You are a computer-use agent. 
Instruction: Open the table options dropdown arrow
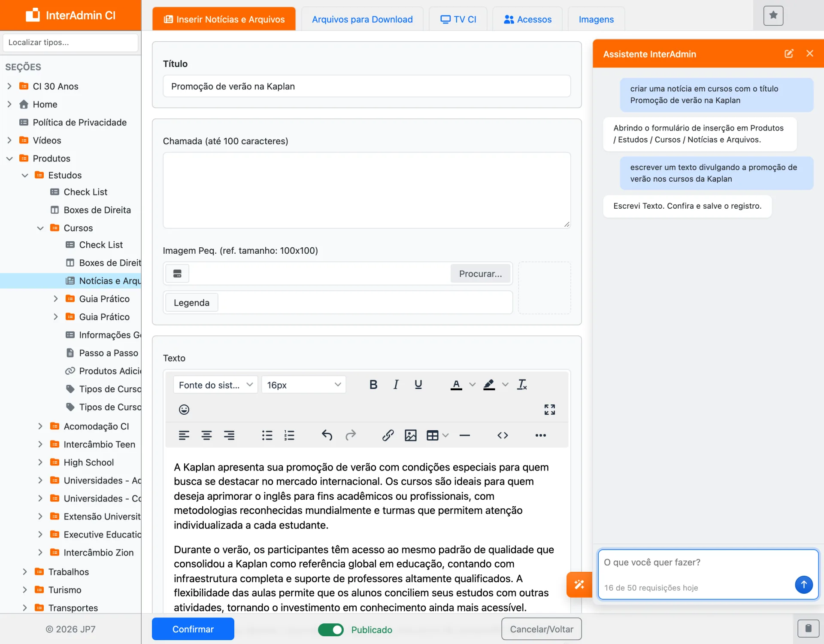(x=445, y=435)
